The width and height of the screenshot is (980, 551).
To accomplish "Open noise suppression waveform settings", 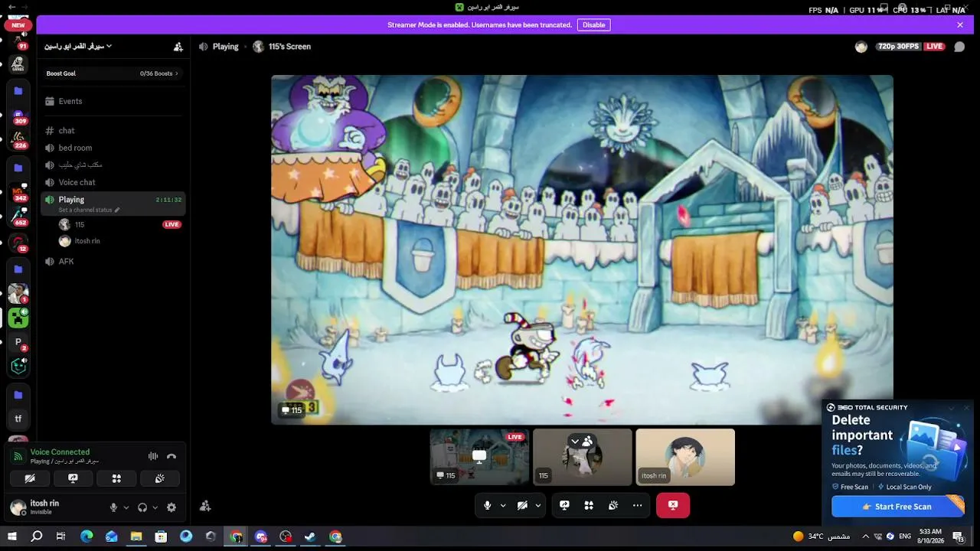I will [153, 456].
